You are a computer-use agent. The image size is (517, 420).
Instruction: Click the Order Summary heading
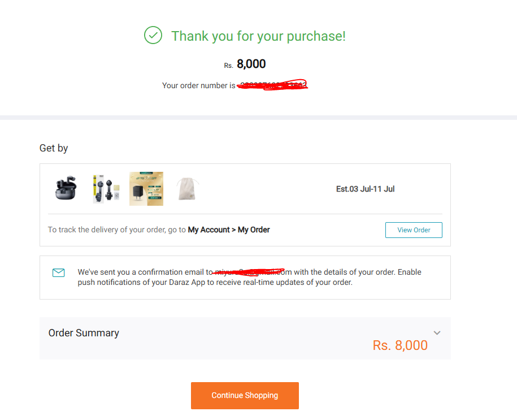(x=84, y=333)
